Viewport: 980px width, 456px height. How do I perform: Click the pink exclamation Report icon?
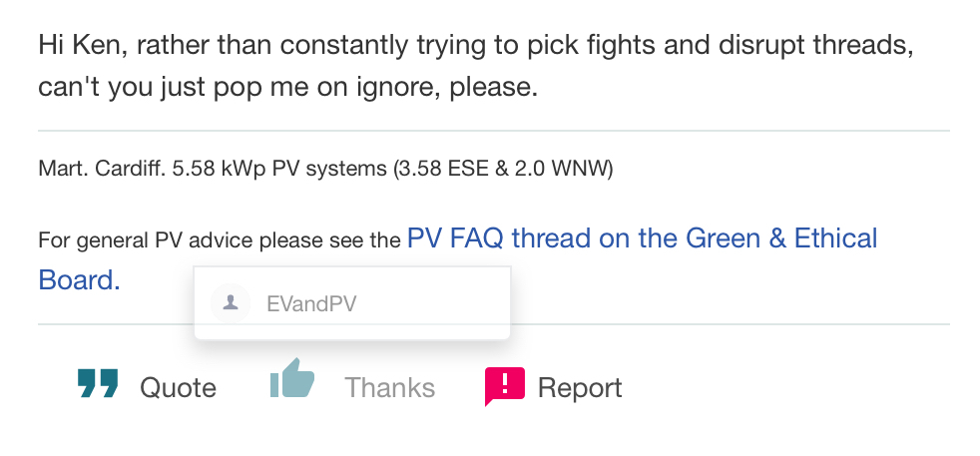coord(504,387)
